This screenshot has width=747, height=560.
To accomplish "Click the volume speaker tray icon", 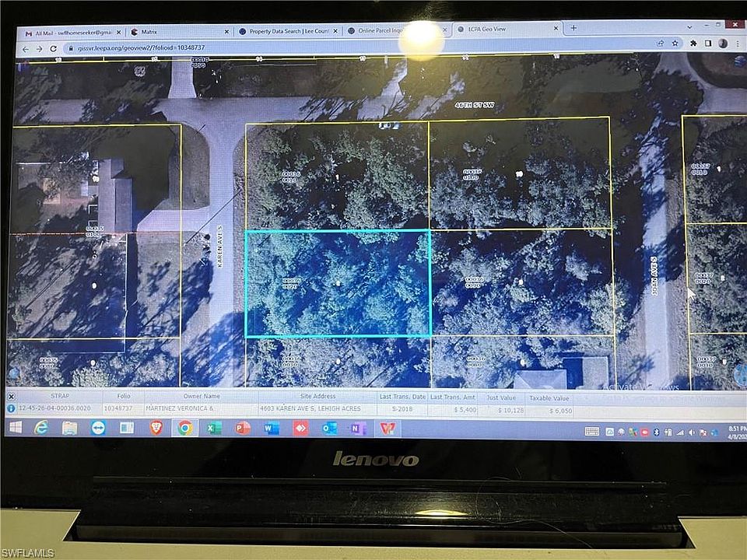I will [x=691, y=433].
